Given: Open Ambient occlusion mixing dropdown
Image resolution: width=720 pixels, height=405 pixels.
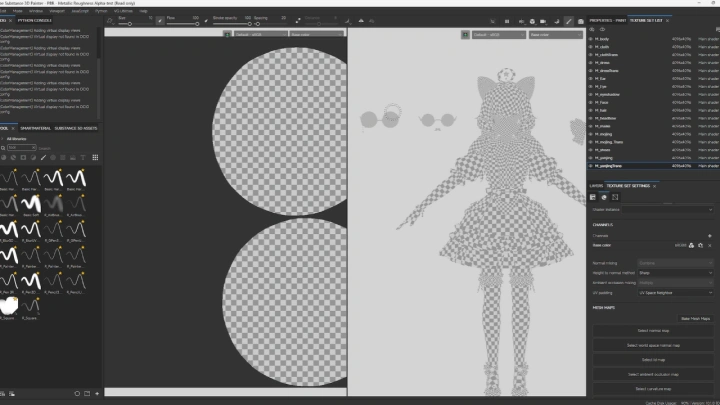Looking at the screenshot, I should click(x=675, y=283).
